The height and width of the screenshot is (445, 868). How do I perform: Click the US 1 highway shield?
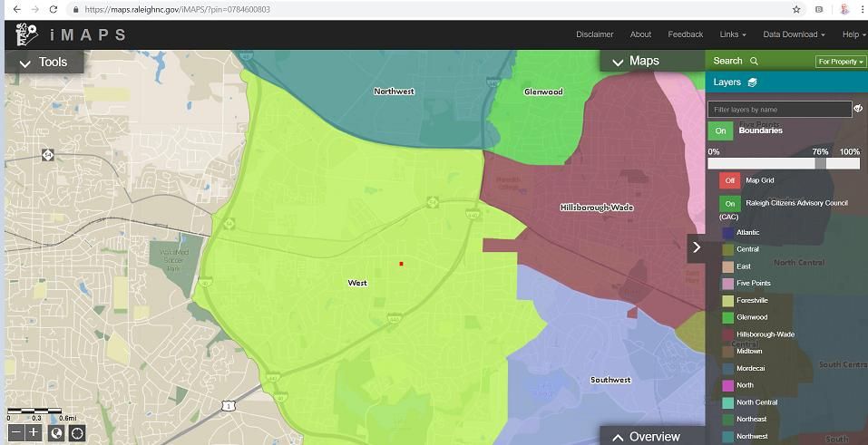(229, 406)
